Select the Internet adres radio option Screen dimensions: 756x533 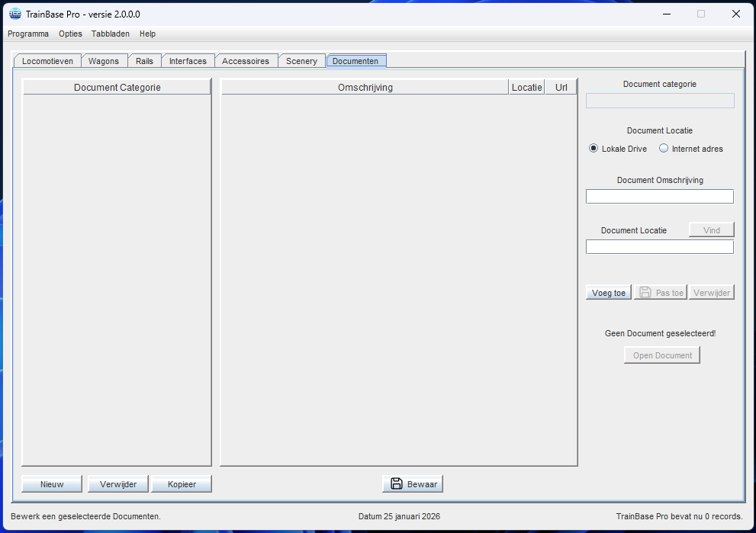(664, 149)
